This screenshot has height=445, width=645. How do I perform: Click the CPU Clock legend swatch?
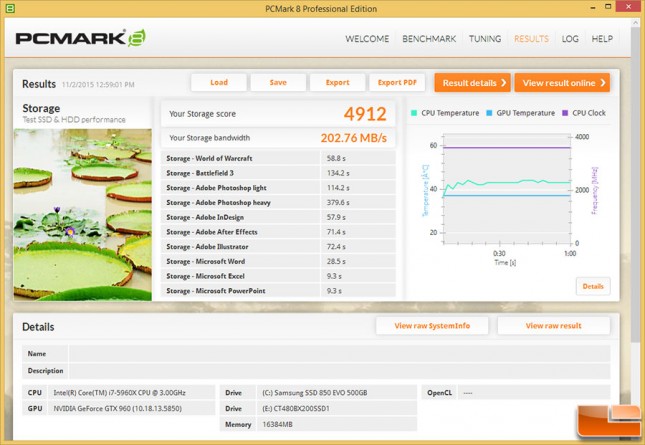(x=565, y=113)
